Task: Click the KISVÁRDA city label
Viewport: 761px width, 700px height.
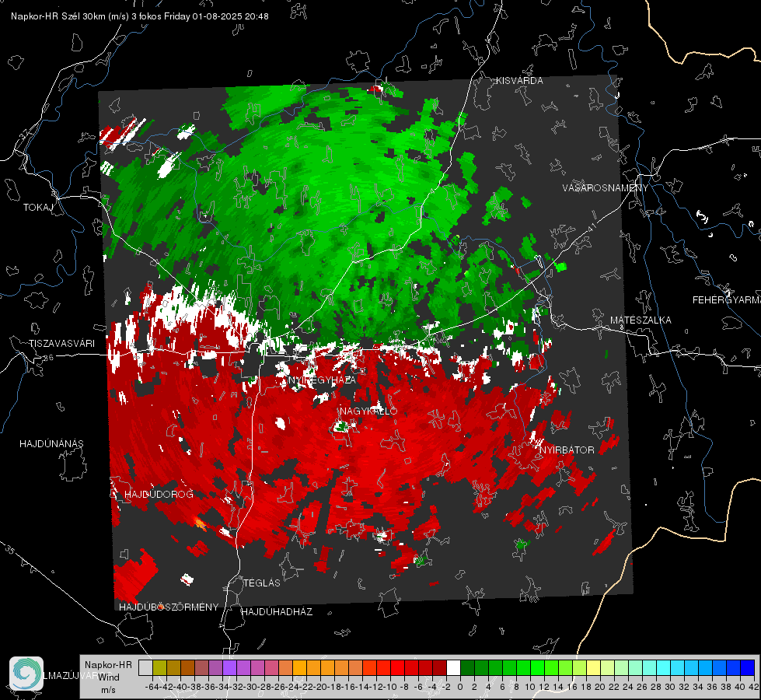Action: (519, 81)
